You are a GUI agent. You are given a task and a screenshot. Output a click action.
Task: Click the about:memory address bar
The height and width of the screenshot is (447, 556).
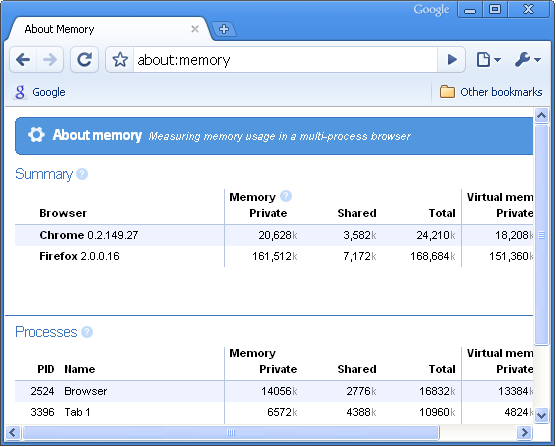285,60
